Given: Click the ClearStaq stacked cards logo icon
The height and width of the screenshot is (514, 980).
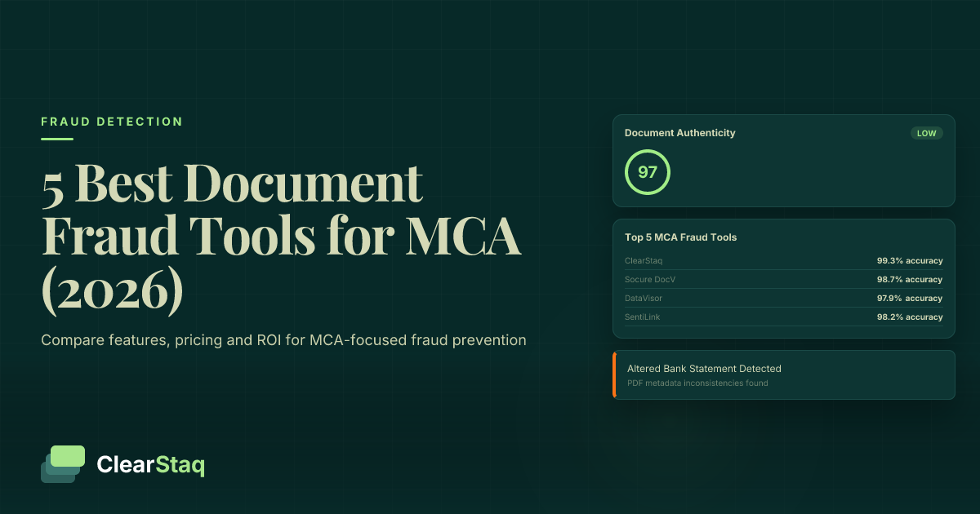Looking at the screenshot, I should coord(63,464).
